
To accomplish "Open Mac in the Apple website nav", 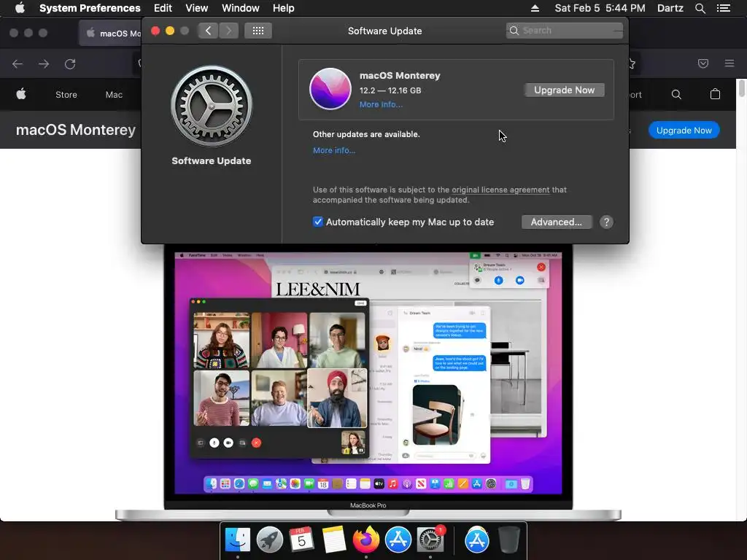I will 114,95.
